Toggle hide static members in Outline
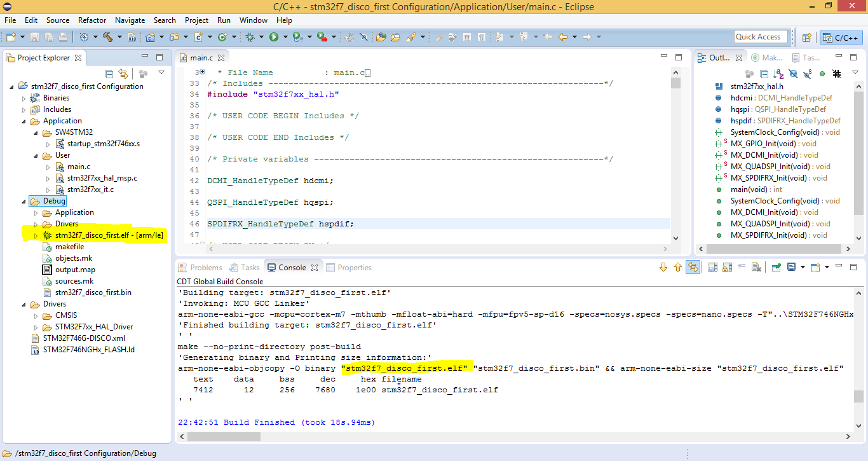Screen dimensions: 868x461 point(808,74)
